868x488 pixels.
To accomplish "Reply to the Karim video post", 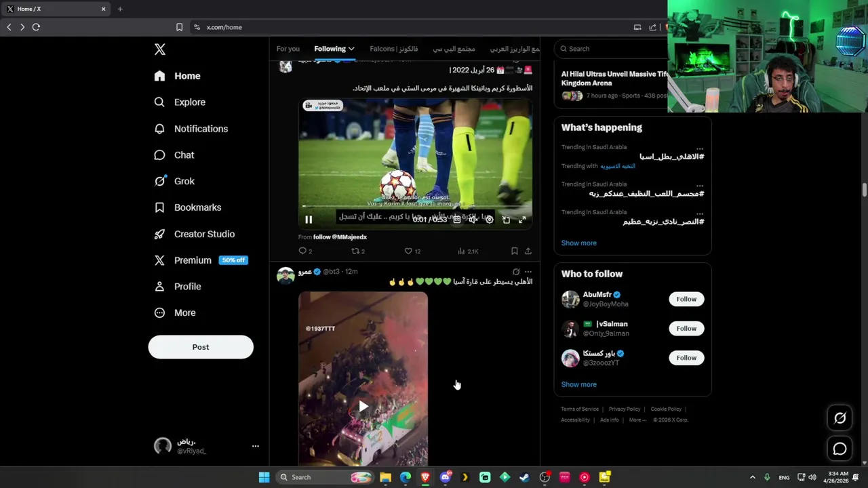I will pyautogui.click(x=306, y=251).
